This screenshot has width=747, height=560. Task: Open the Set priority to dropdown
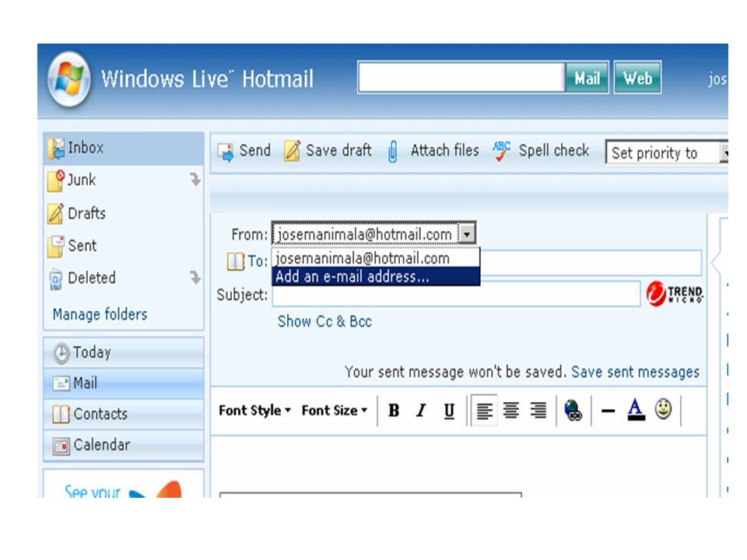tap(667, 152)
